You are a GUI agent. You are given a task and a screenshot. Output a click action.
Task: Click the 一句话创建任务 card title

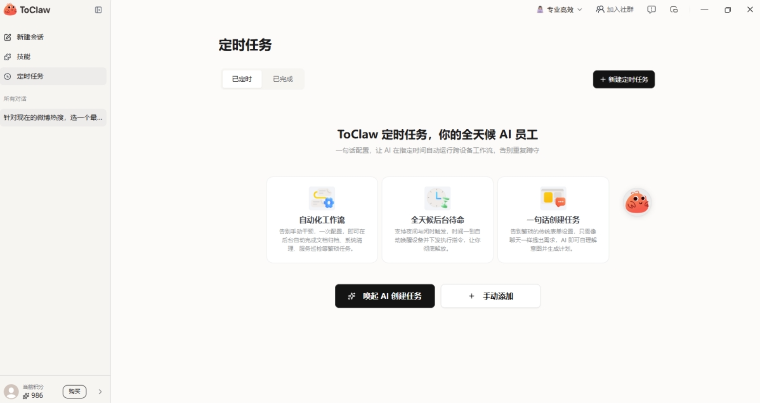(553, 220)
